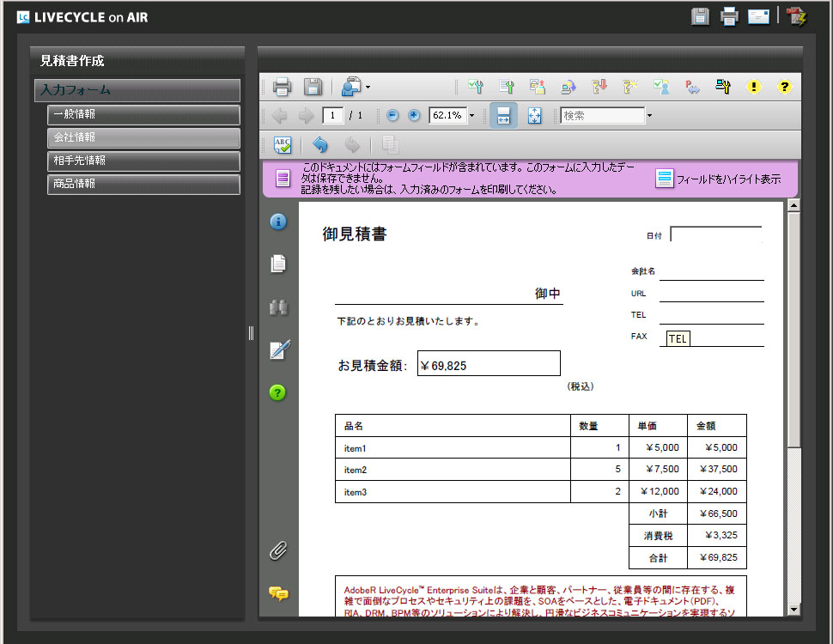Click the 日付 date field

tap(716, 234)
